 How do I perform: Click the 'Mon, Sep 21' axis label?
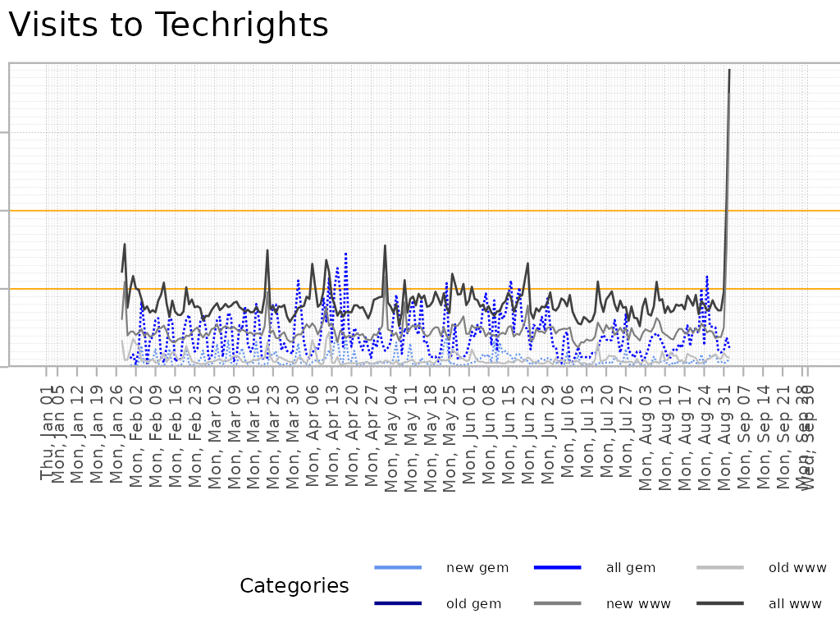click(x=783, y=437)
